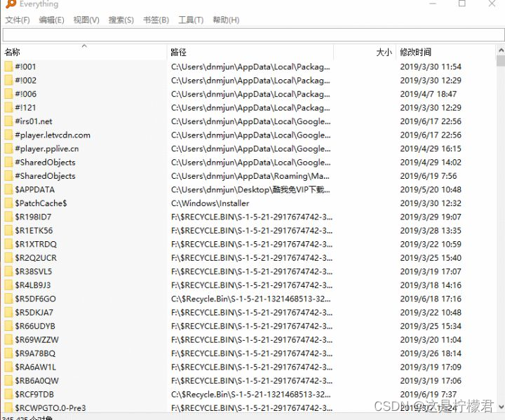Click the folder icon of $R38SVL5
This screenshot has height=420, width=505.
[x=8, y=271]
